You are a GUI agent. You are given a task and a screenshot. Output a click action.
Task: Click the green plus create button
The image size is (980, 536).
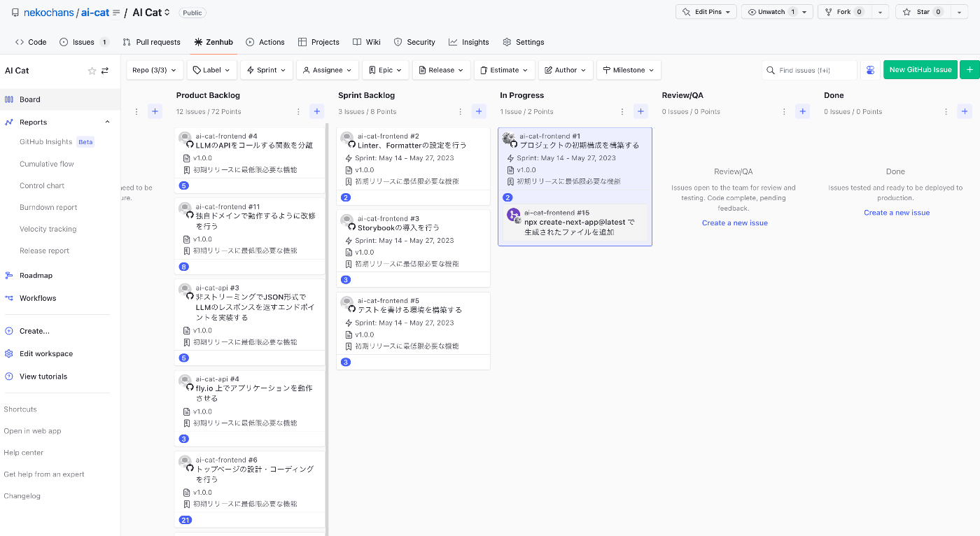coord(969,70)
